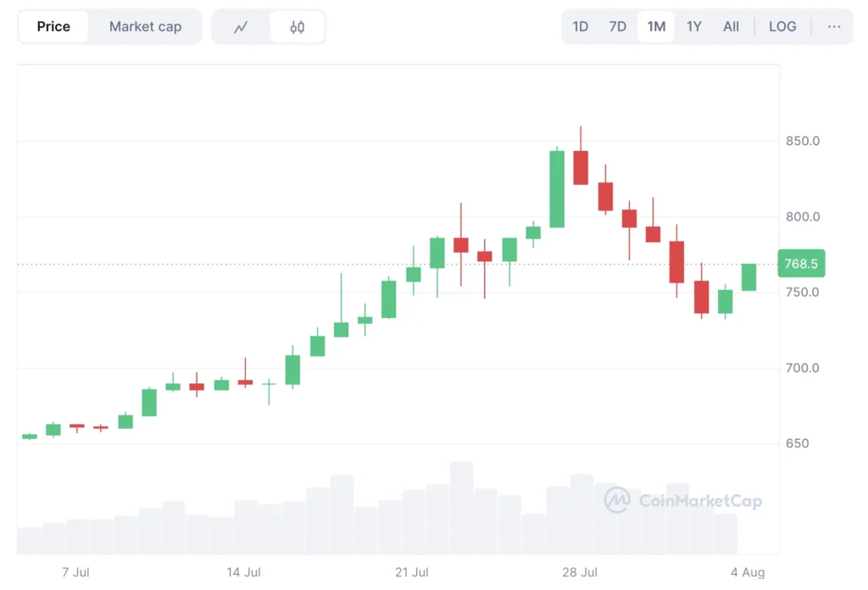Click the 850.0 price axis label

pos(802,141)
